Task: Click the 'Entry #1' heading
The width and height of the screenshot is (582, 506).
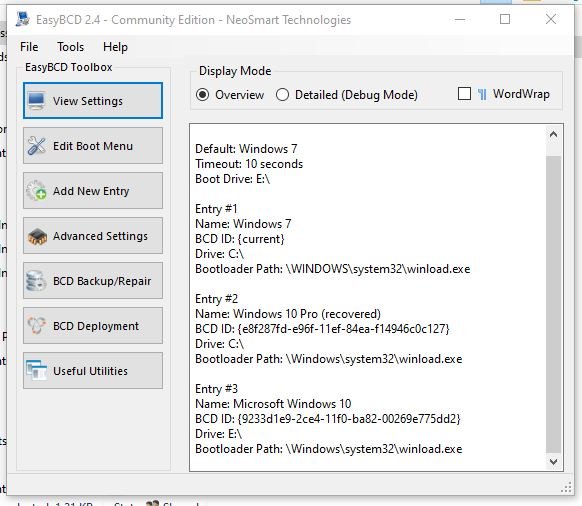Action: click(x=216, y=209)
